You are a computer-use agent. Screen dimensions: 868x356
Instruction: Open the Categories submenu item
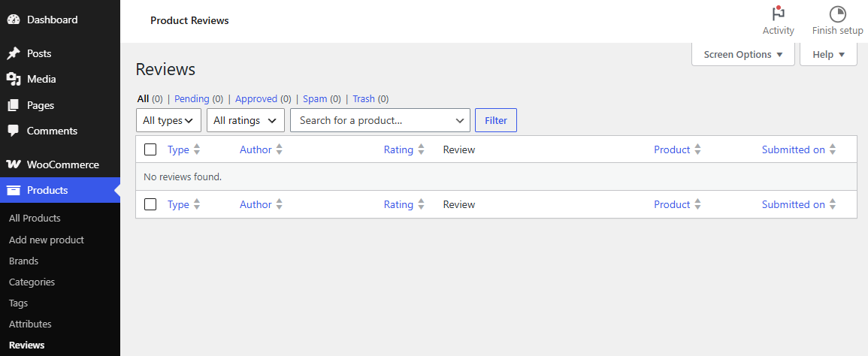point(32,282)
